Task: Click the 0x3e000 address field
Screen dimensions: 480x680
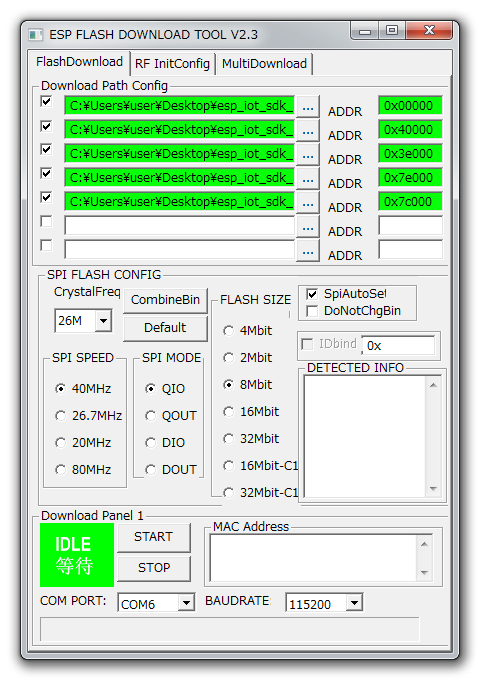Action: tap(410, 154)
